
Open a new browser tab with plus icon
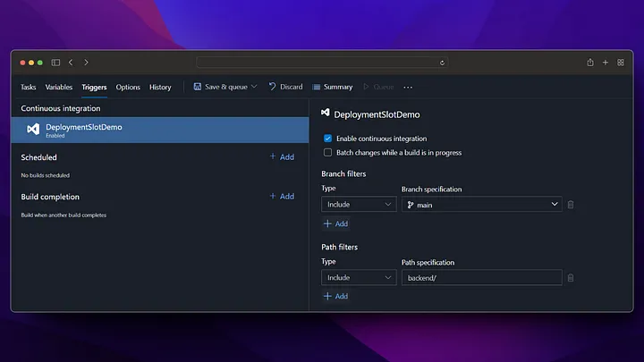point(606,63)
